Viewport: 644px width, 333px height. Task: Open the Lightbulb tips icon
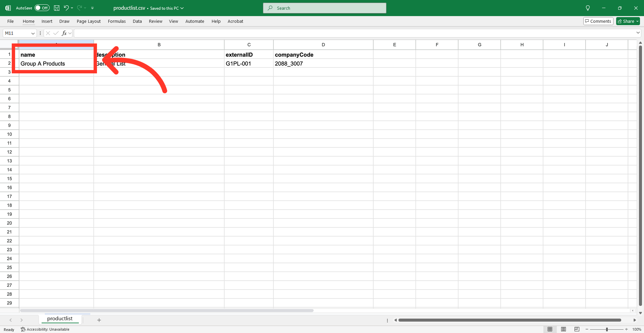tap(588, 8)
